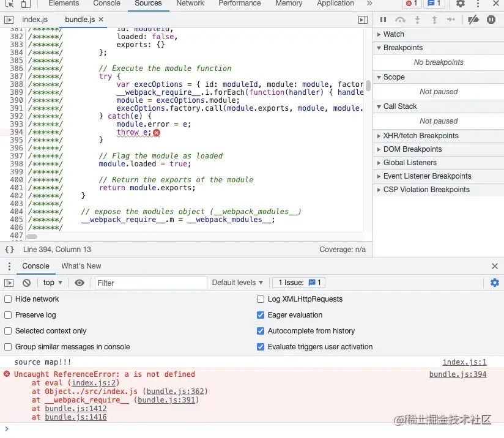Viewport: 504px width, 438px height.
Task: Open the Application tab
Action: click(335, 3)
